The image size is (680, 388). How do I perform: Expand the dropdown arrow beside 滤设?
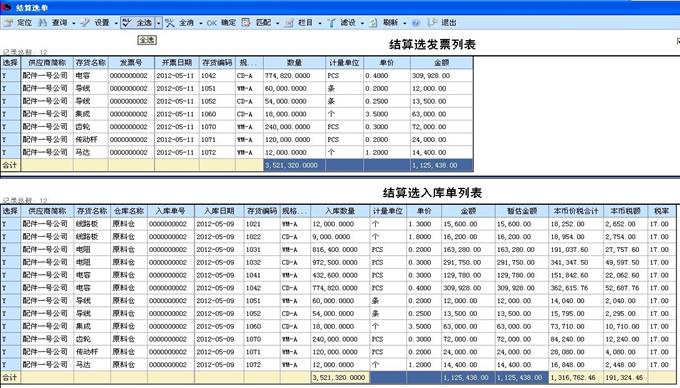coord(362,23)
